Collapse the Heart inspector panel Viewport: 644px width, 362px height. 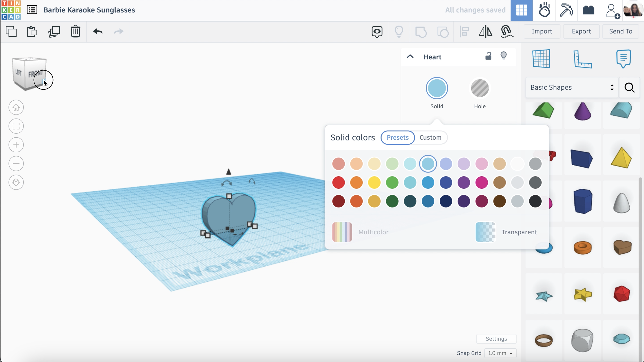click(x=410, y=57)
